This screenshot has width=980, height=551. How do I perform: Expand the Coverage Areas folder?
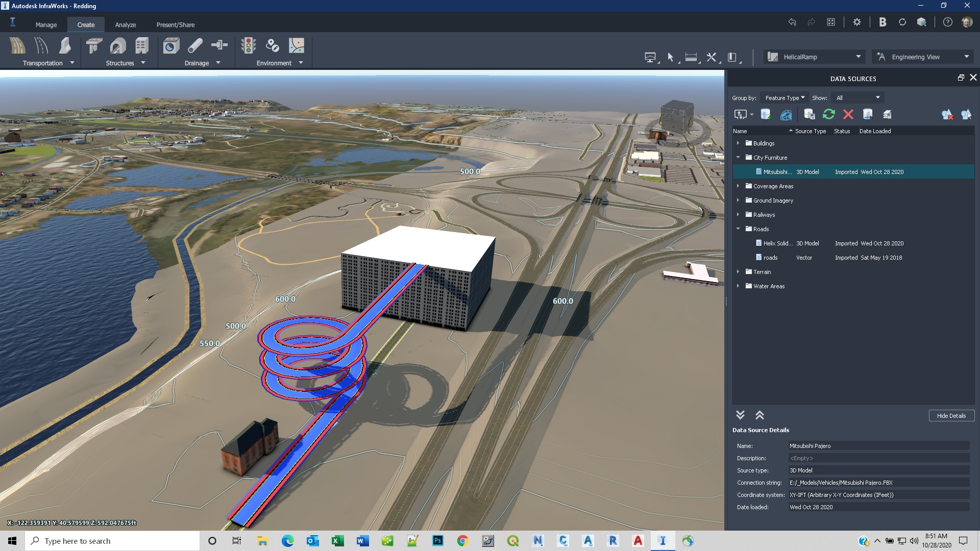[738, 186]
